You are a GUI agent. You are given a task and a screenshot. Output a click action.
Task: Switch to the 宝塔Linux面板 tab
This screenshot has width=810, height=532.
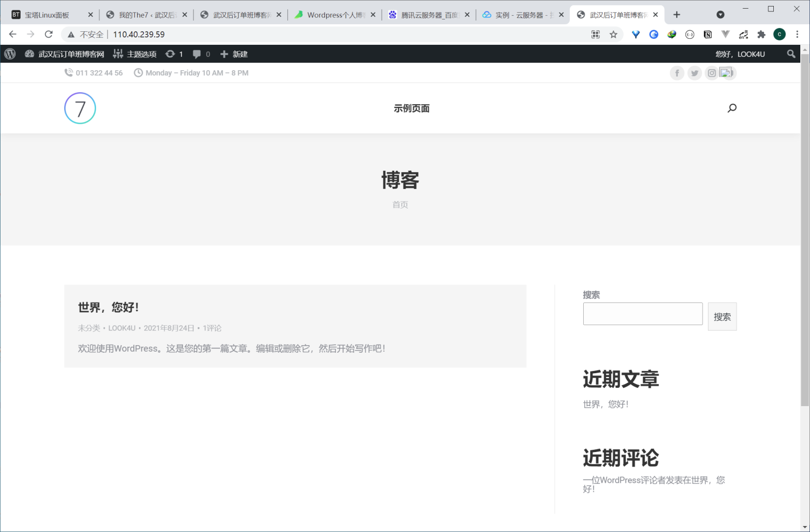coord(46,14)
